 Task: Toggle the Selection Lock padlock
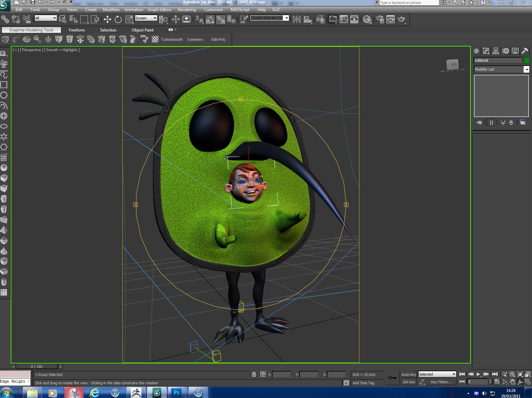coord(254,374)
